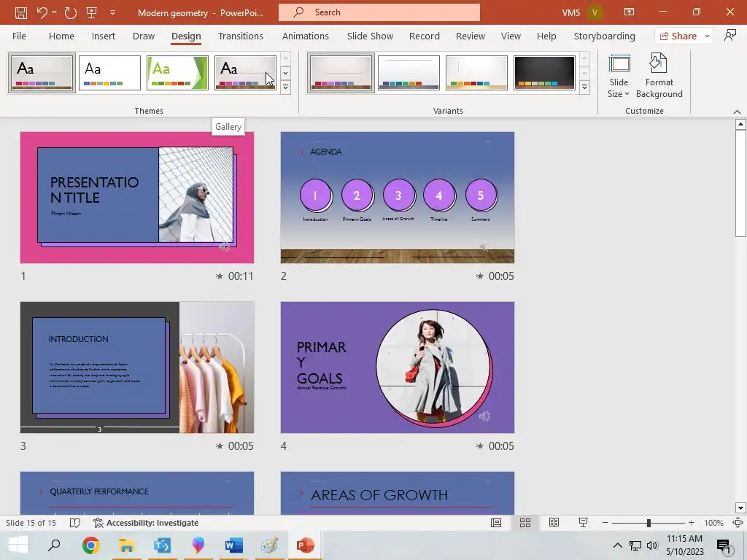This screenshot has height=560, width=747.
Task: Open Customize Quick Access Toolbar dropdown
Action: [112, 12]
